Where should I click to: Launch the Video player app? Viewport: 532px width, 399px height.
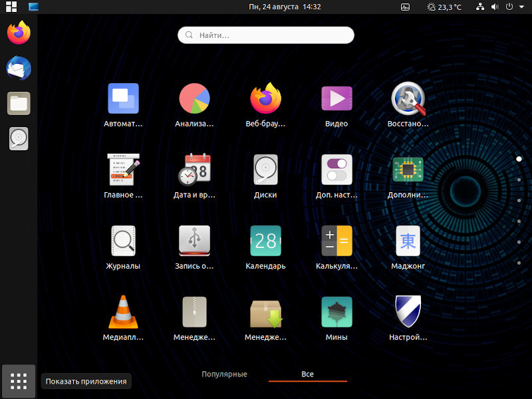coord(336,99)
